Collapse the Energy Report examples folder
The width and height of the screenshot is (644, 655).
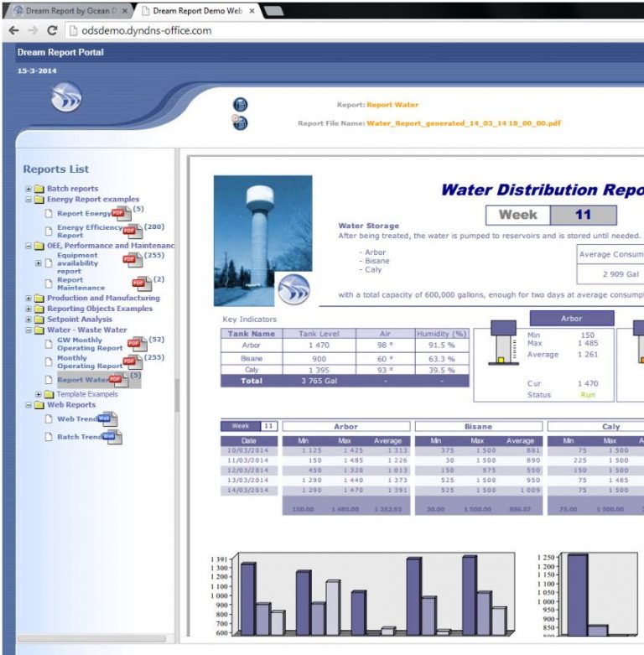29,200
